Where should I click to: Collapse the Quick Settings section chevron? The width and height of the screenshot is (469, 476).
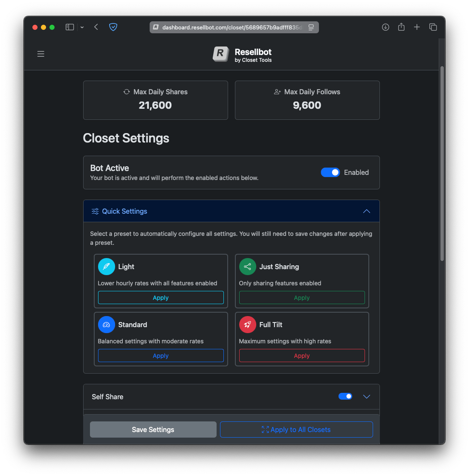[367, 211]
